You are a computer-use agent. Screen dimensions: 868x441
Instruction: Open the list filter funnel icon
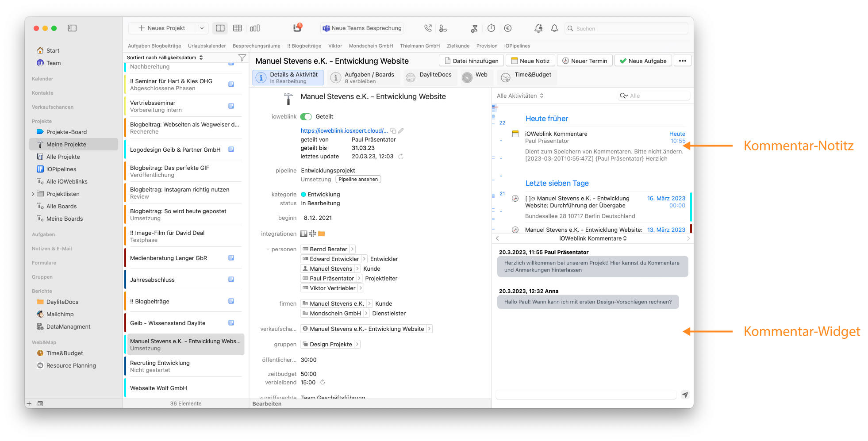pyautogui.click(x=242, y=58)
